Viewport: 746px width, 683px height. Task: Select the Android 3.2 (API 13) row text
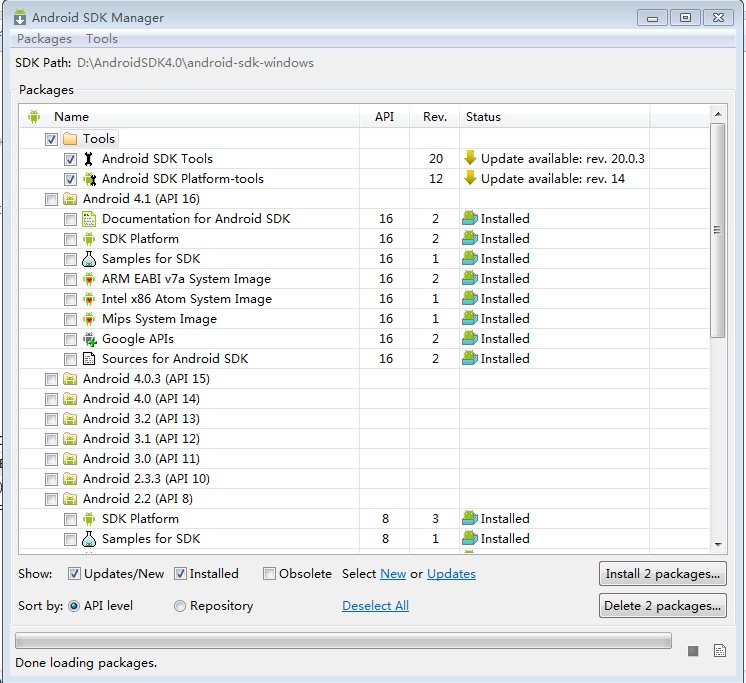[x=141, y=419]
